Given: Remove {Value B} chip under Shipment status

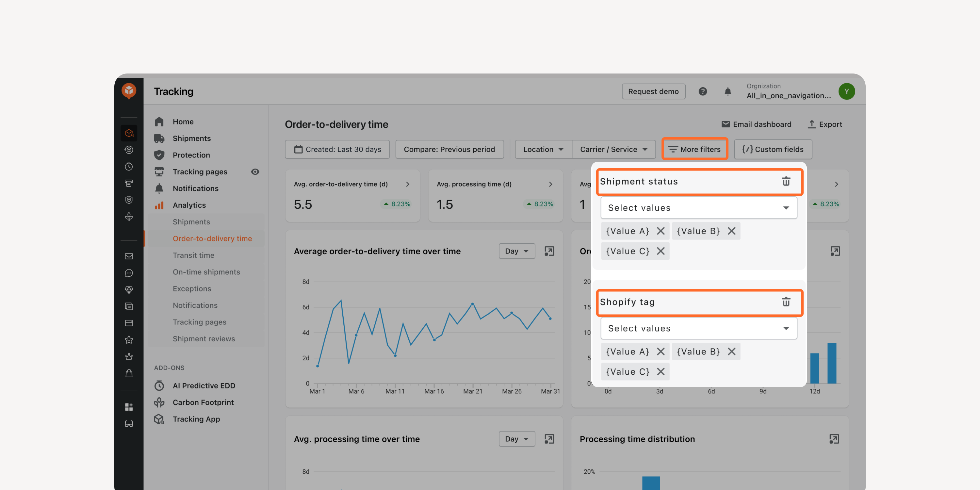Looking at the screenshot, I should pyautogui.click(x=732, y=231).
